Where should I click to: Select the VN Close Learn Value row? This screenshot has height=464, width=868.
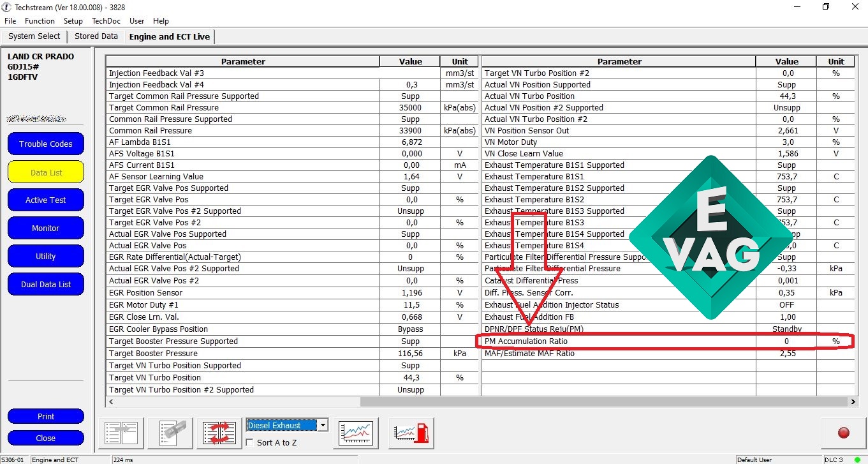click(x=669, y=154)
